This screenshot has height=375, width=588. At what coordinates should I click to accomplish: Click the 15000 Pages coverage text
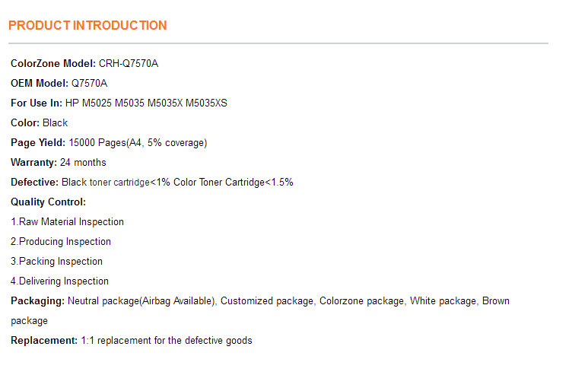138,143
